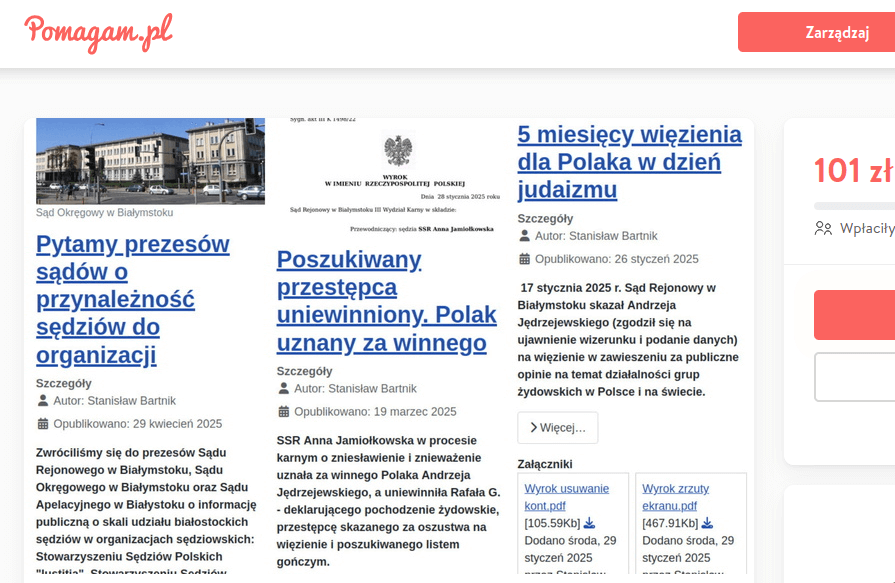This screenshot has height=583, width=895.
Task: Open article 'Poszukiwany przestępca uniewinniony' headline
Action: pos(386,301)
